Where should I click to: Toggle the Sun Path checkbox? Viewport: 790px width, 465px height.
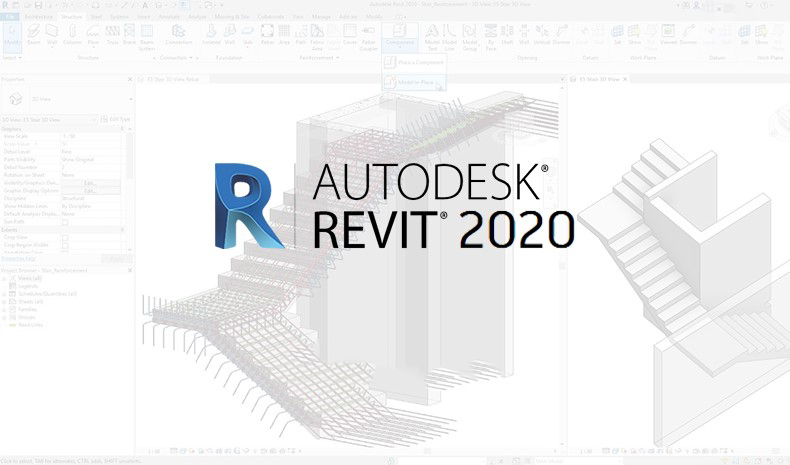pyautogui.click(x=65, y=222)
